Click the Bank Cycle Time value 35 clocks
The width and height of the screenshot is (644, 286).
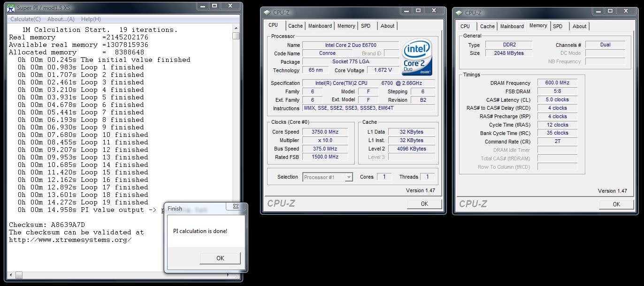(557, 133)
